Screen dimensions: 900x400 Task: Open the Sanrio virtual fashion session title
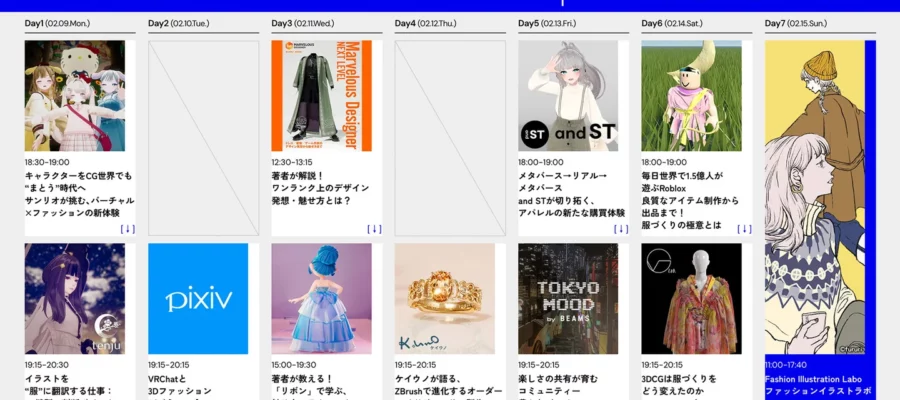tap(78, 194)
